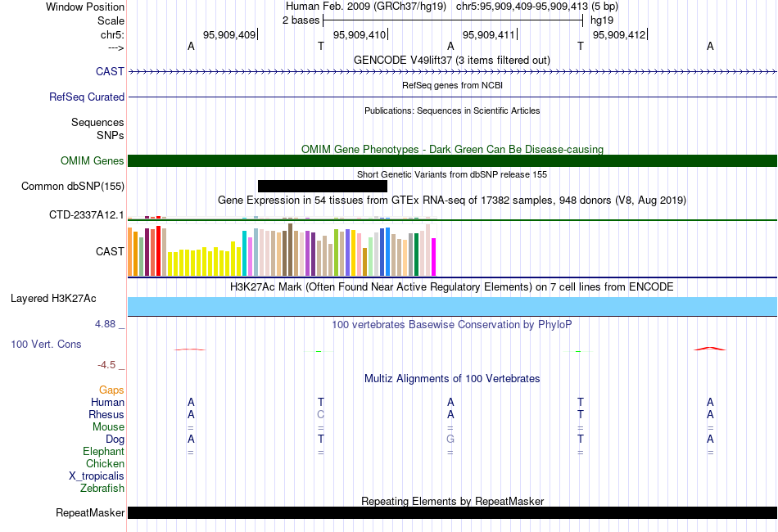Click the 'Elephant' species label
This screenshot has height=532, width=778.
pyautogui.click(x=103, y=451)
